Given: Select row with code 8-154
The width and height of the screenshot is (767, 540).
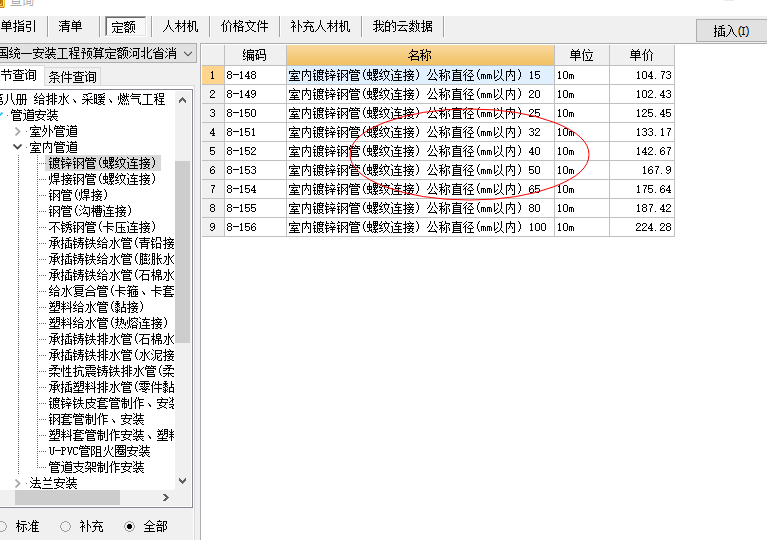Looking at the screenshot, I should [438, 189].
